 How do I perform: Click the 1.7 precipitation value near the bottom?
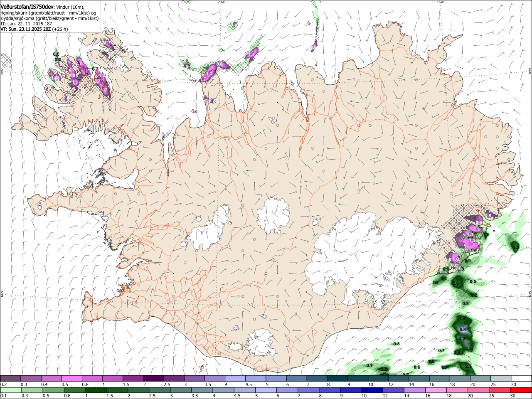tap(444, 367)
